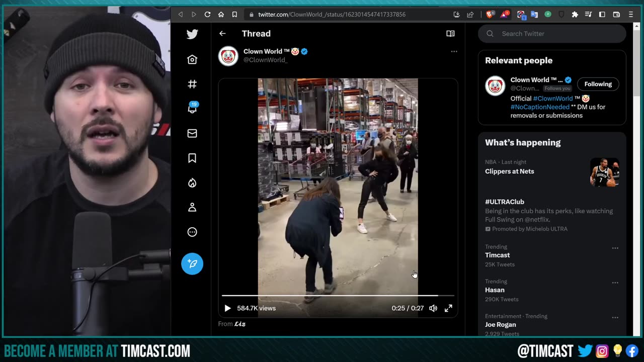The width and height of the screenshot is (644, 362).
Task: Click the back arrow beside Thread
Action: point(222,34)
